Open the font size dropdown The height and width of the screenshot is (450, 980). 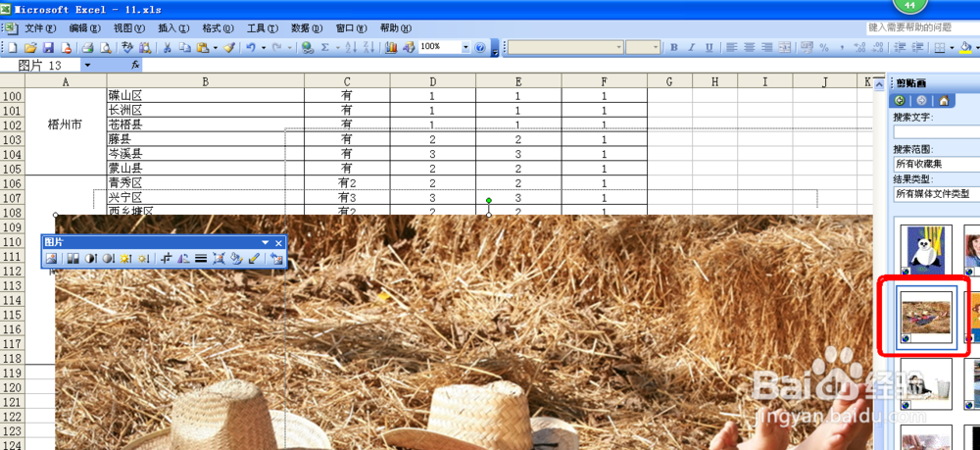pos(656,47)
